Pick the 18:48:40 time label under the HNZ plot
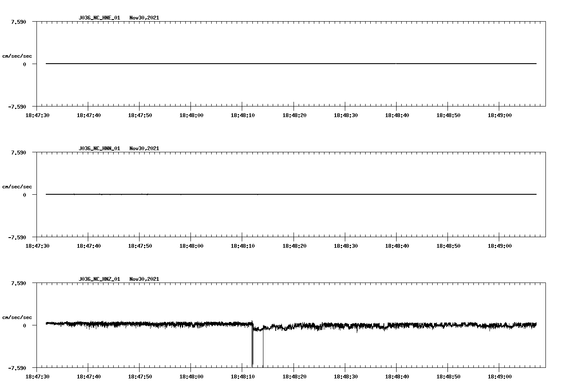The height and width of the screenshot is (392, 576). [x=397, y=376]
